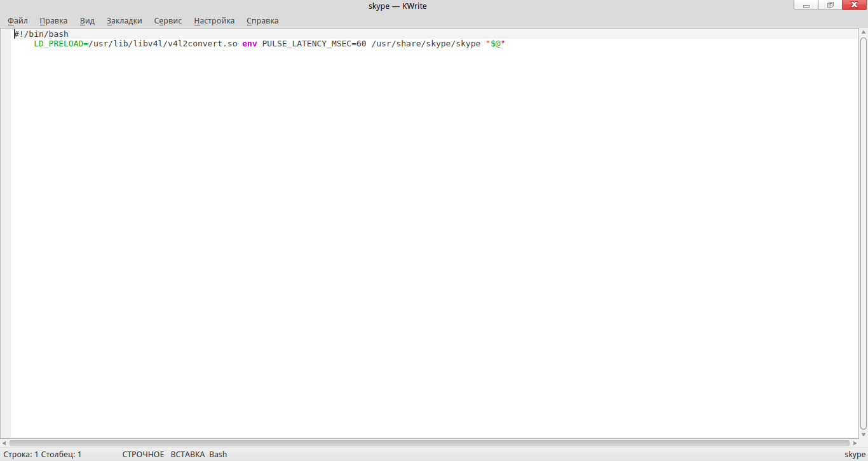Viewport: 868px width, 461px height.
Task: Open the Файл menu
Action: tap(18, 20)
